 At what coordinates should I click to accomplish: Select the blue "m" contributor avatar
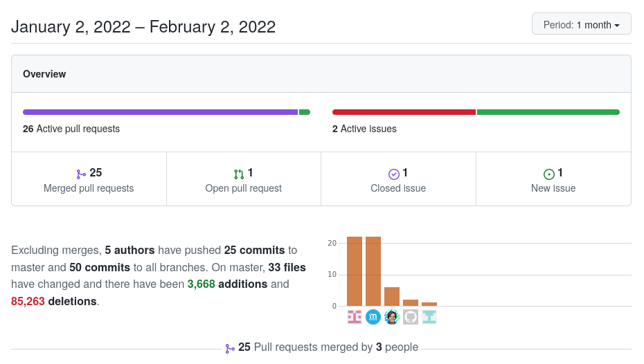point(373,317)
